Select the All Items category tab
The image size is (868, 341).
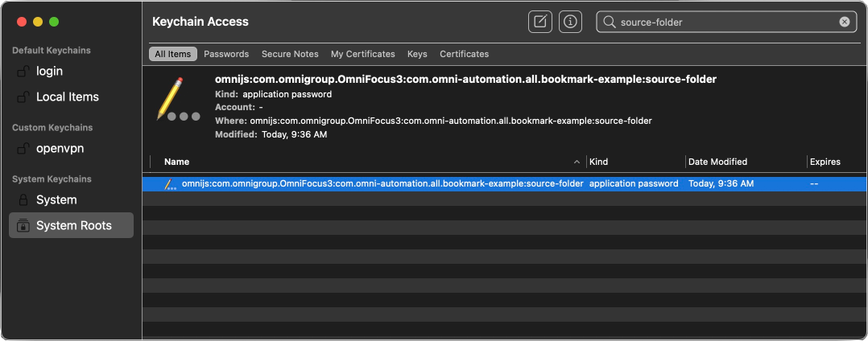pyautogui.click(x=172, y=54)
